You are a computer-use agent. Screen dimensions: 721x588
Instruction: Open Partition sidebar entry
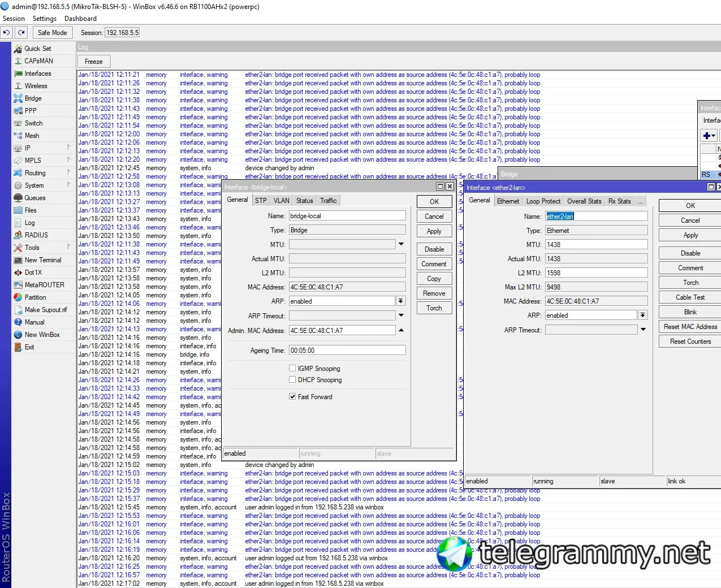point(35,297)
